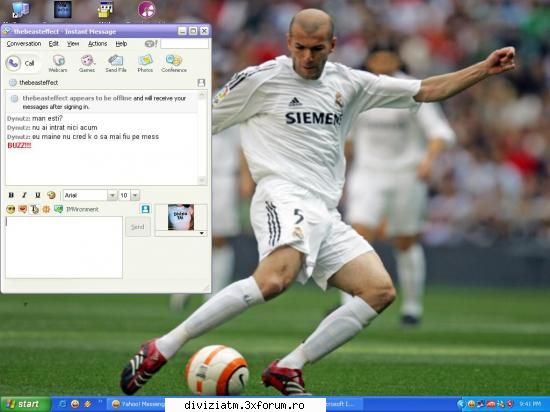Toggle Italic text formatting
550x412 pixels.
24,195
